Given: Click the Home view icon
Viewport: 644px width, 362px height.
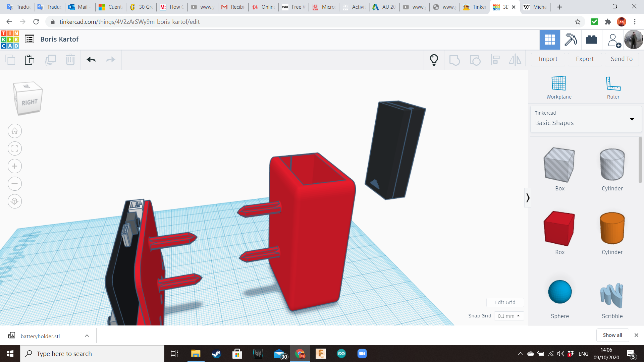Looking at the screenshot, I should (x=15, y=131).
